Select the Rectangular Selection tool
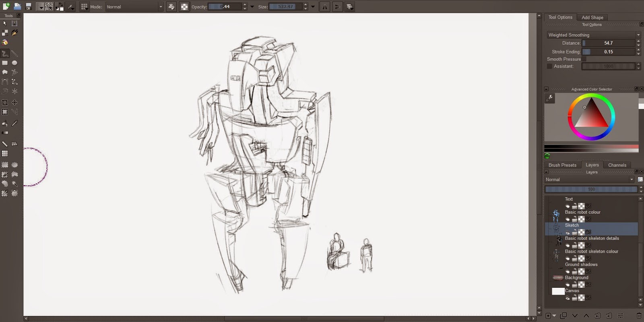The height and width of the screenshot is (322, 644). pos(5,165)
